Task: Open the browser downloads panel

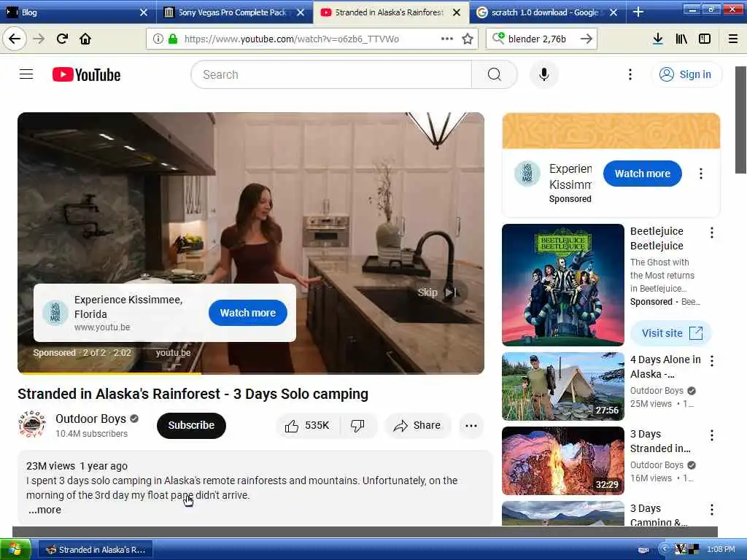Action: 657,39
